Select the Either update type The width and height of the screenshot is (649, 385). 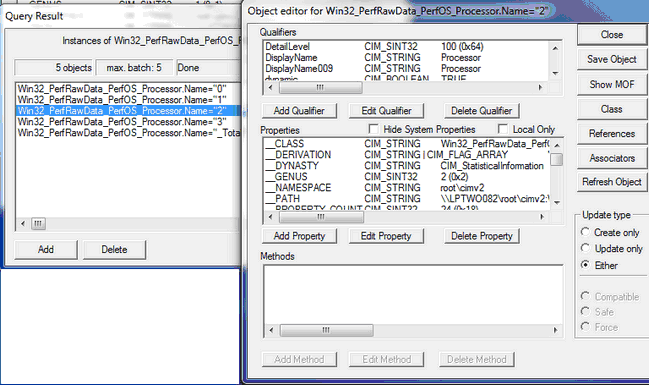[x=585, y=265]
